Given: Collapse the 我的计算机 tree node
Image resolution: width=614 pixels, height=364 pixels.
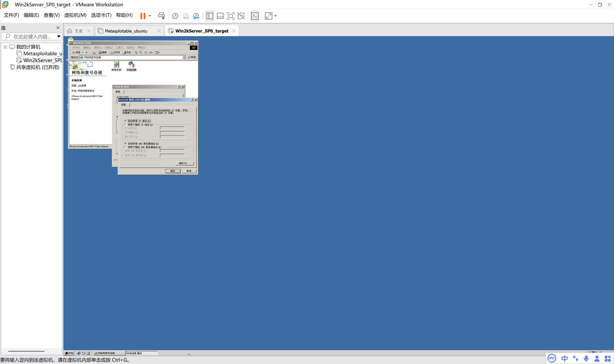Looking at the screenshot, I should 5,47.
